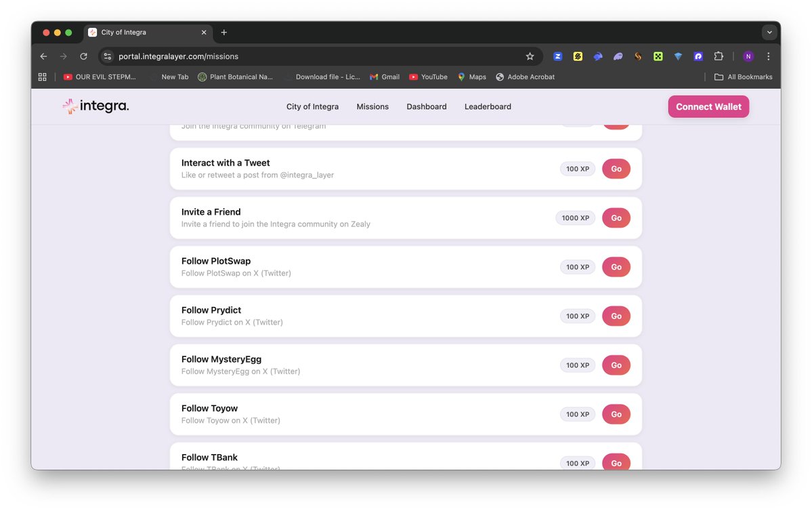Click the browser back arrow
Screen dimensions: 812x511
43,56
